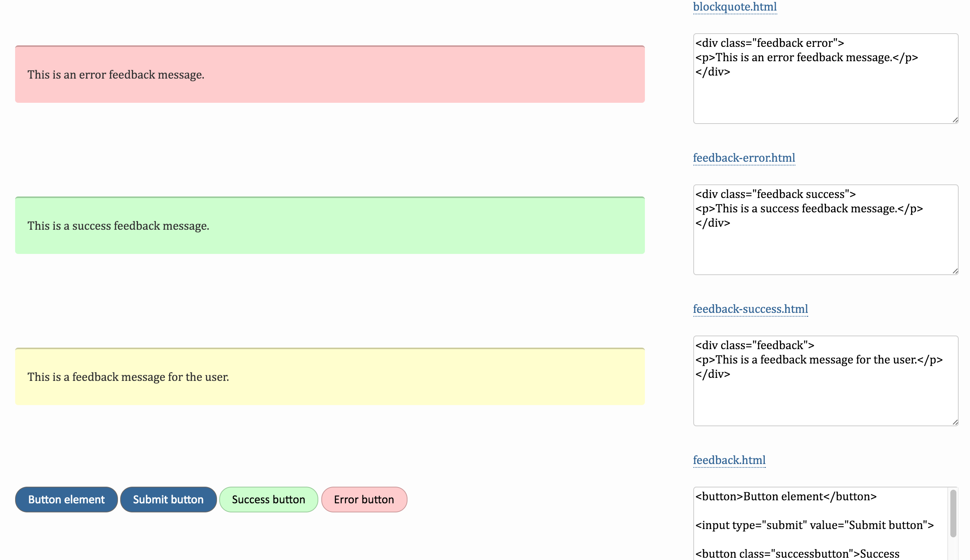This screenshot has width=970, height=560.
Task: Click code line '<button class="successbutton">Success'
Action: click(x=797, y=554)
